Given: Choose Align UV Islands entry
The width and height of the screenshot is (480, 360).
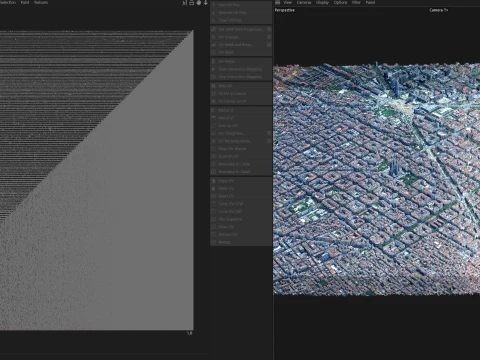Looking at the screenshot, I should click(x=241, y=149).
